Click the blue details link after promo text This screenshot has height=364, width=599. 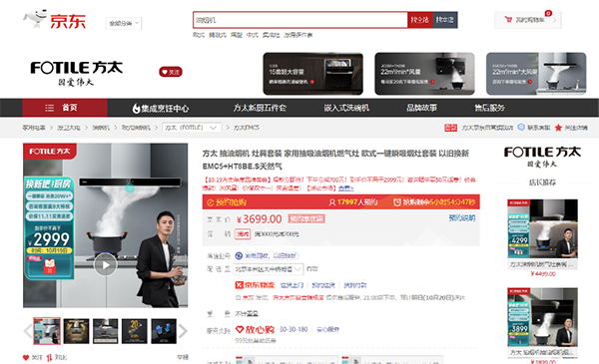coord(346,188)
